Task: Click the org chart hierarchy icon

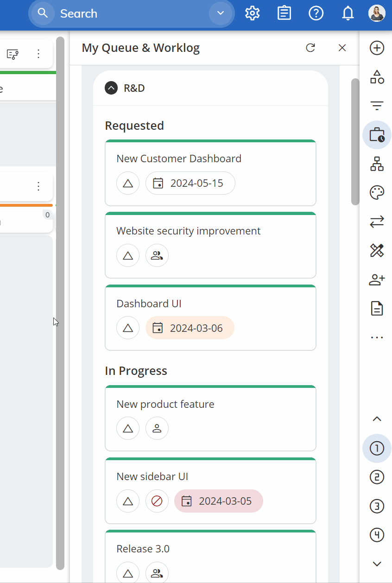Action: click(x=377, y=164)
